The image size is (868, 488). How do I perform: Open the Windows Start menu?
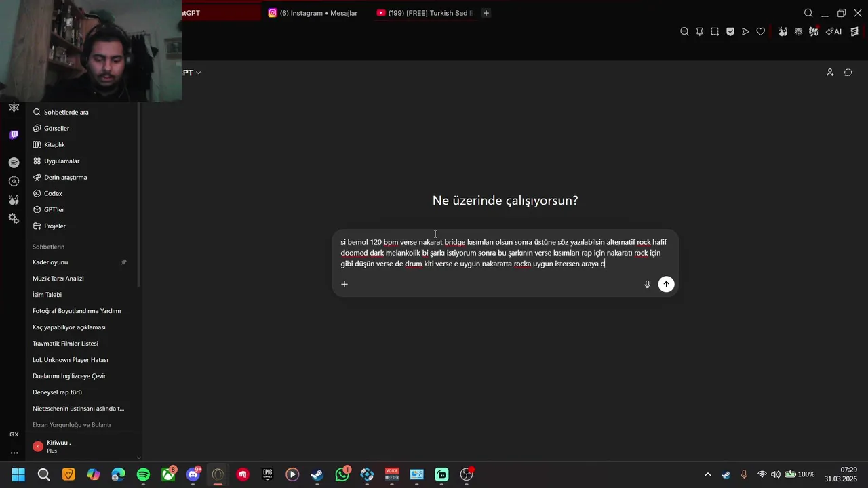point(18,474)
